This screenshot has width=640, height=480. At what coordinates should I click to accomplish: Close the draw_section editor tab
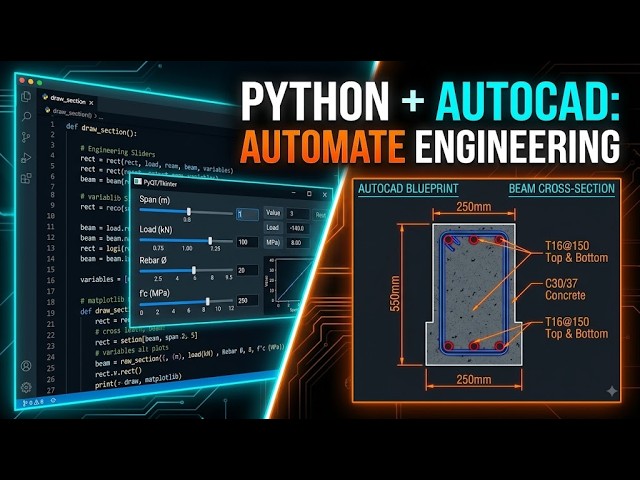91,102
